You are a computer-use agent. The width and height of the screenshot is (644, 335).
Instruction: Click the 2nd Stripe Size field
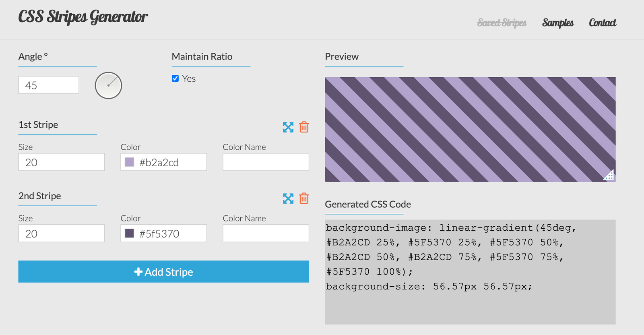(x=62, y=234)
